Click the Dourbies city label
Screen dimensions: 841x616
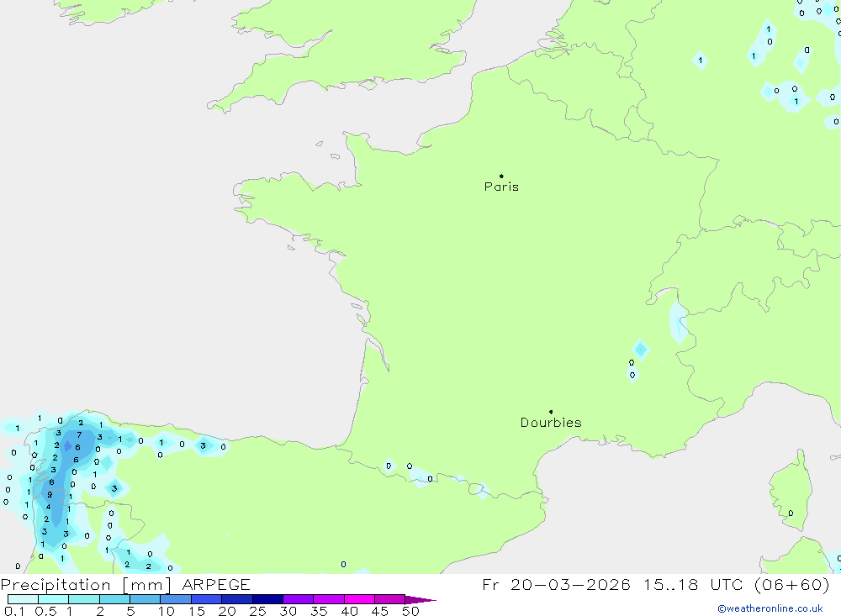pos(551,423)
